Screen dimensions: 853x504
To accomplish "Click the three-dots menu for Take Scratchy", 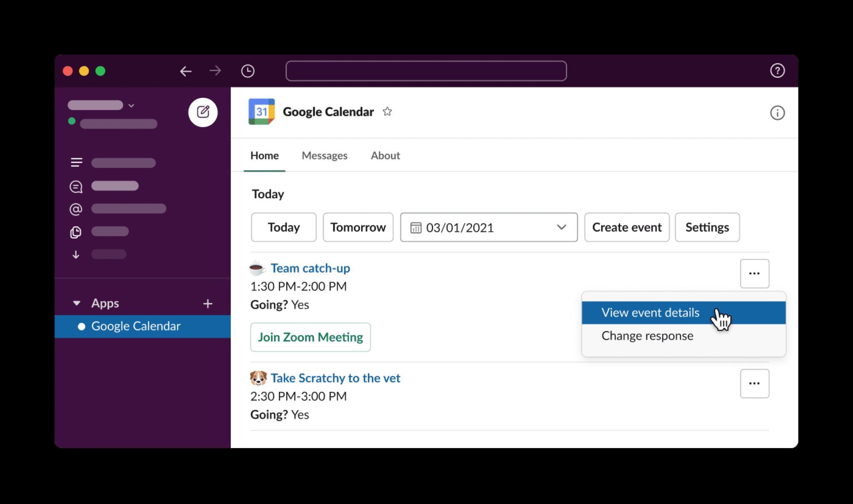I will point(755,383).
